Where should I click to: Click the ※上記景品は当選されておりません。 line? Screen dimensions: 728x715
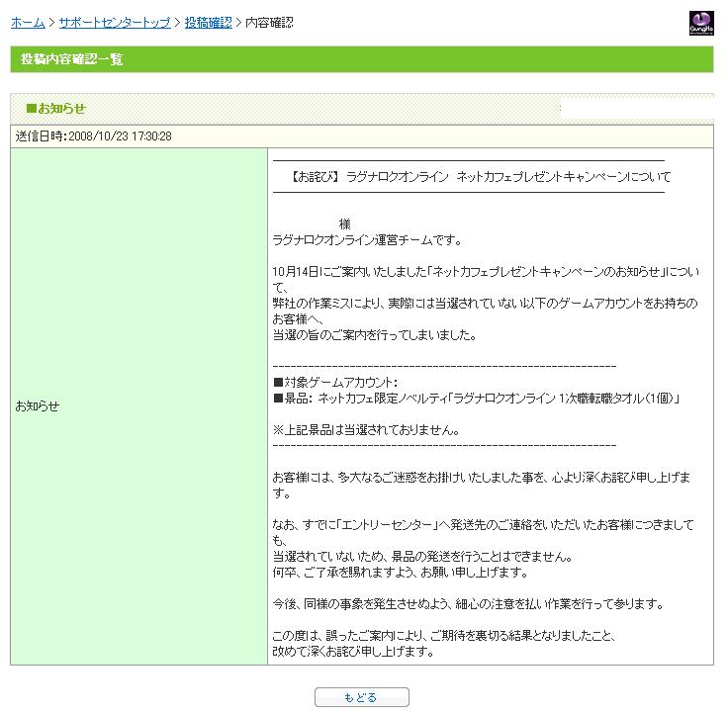(x=366, y=430)
